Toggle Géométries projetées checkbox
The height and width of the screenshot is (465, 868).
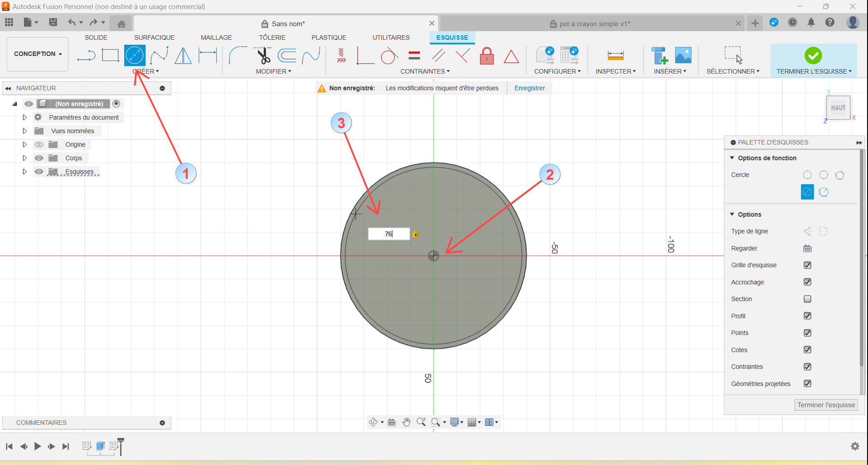tap(807, 383)
